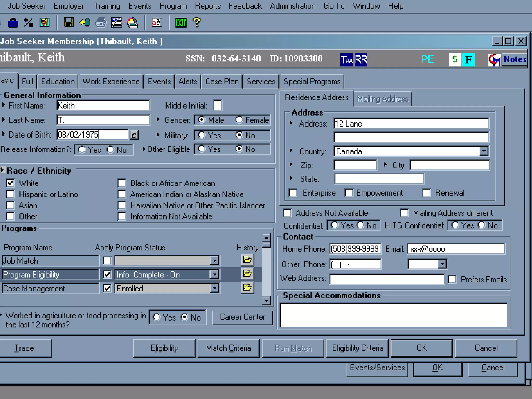
Task: Click the TAA badge icon in header
Action: (x=346, y=60)
